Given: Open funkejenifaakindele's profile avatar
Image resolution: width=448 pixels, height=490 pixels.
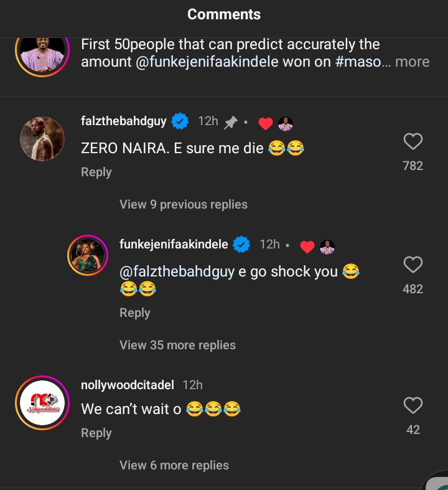Looking at the screenshot, I should point(88,256).
